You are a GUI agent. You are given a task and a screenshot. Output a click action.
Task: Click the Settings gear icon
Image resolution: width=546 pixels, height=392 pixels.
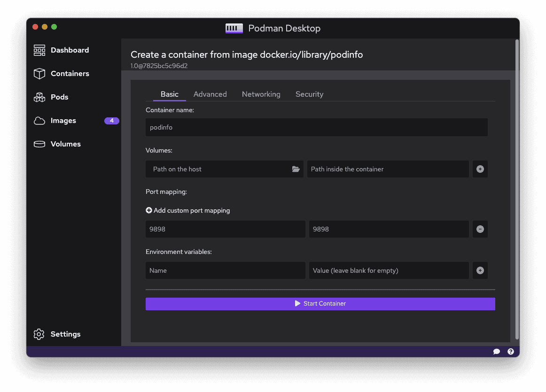point(39,334)
